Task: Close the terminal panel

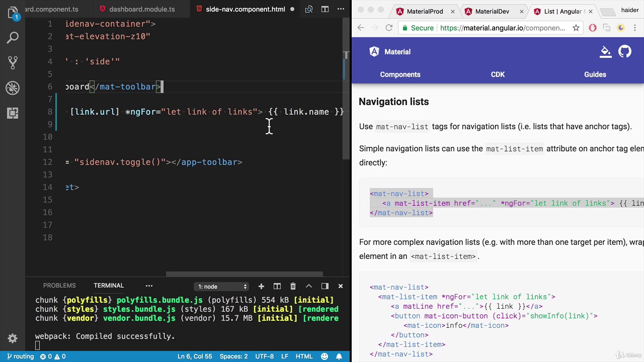Action: point(341,286)
